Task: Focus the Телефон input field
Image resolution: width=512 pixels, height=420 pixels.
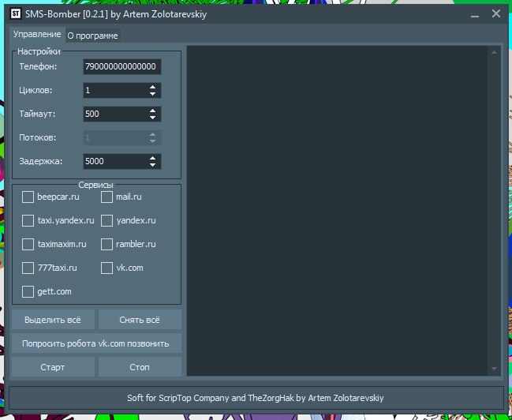Action: coord(121,67)
